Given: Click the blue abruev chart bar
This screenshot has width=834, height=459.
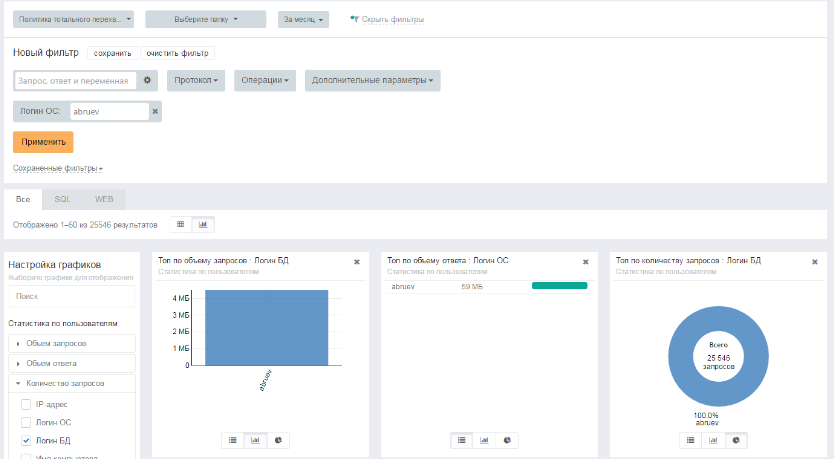Looking at the screenshot, I should [x=266, y=328].
